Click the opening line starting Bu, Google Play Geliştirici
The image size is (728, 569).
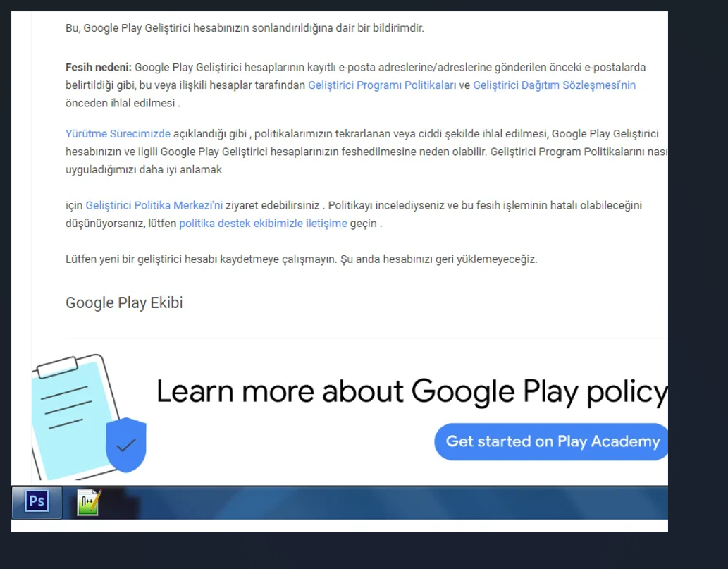pos(245,28)
